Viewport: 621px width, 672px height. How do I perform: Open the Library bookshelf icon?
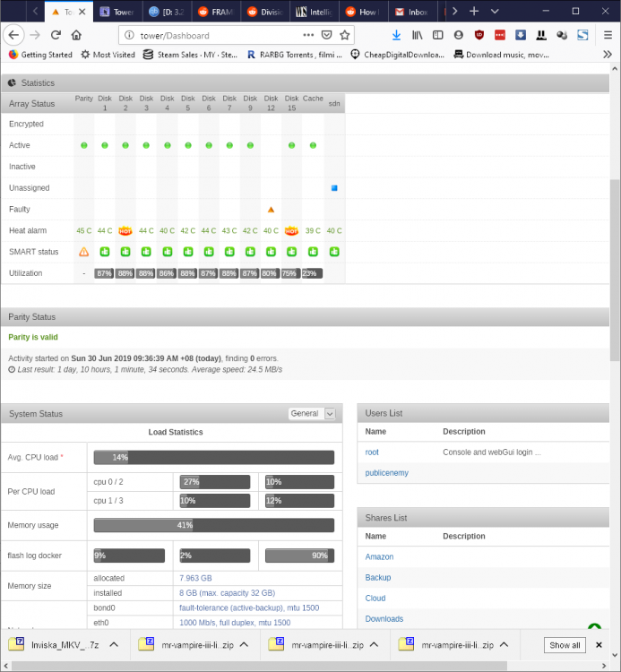click(417, 35)
